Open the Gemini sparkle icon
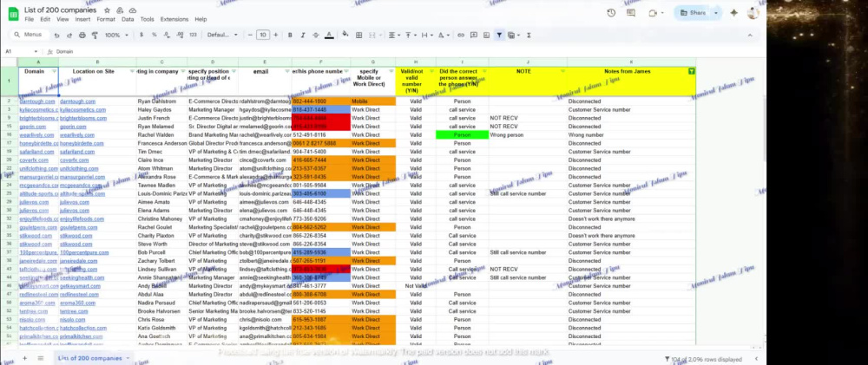Viewport: 868px width, 365px height. tap(734, 13)
